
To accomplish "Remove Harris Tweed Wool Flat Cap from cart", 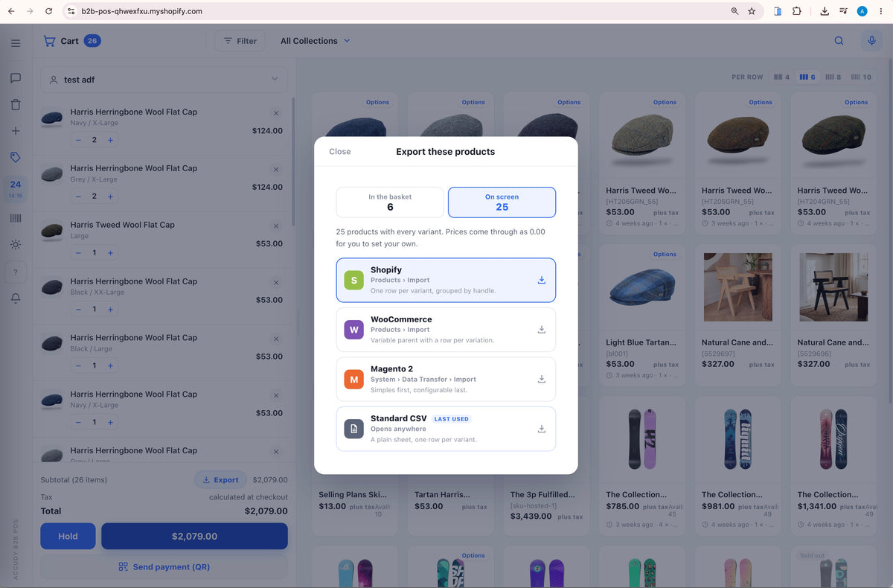I will point(276,226).
